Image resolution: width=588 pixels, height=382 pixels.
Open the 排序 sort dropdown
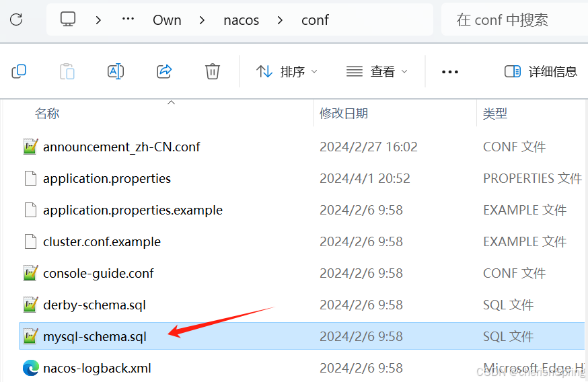coord(287,71)
